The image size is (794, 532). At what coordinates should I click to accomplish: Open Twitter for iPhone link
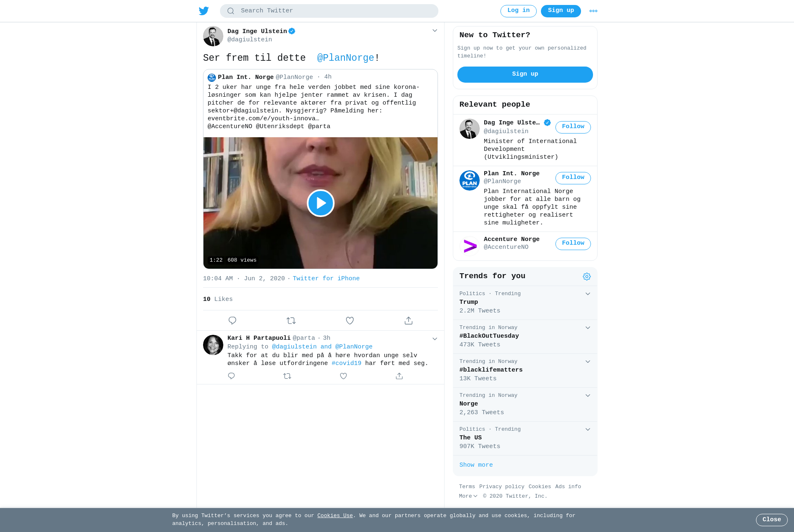pos(326,279)
